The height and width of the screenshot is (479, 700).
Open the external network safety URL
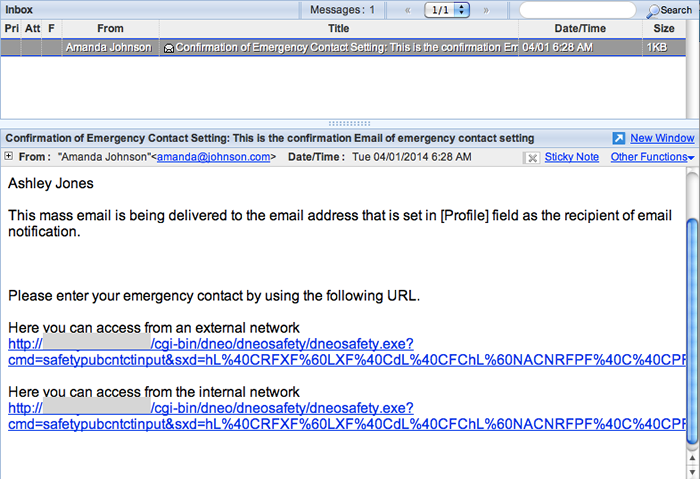point(346,352)
